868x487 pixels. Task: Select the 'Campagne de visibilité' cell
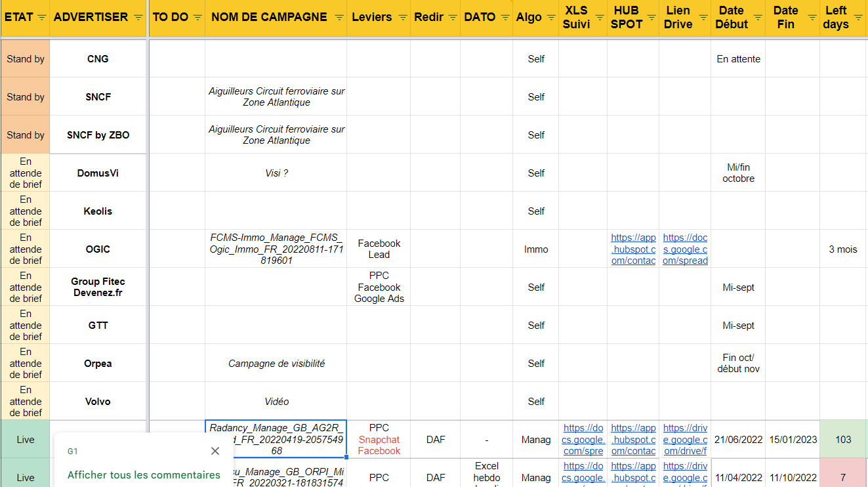click(276, 363)
